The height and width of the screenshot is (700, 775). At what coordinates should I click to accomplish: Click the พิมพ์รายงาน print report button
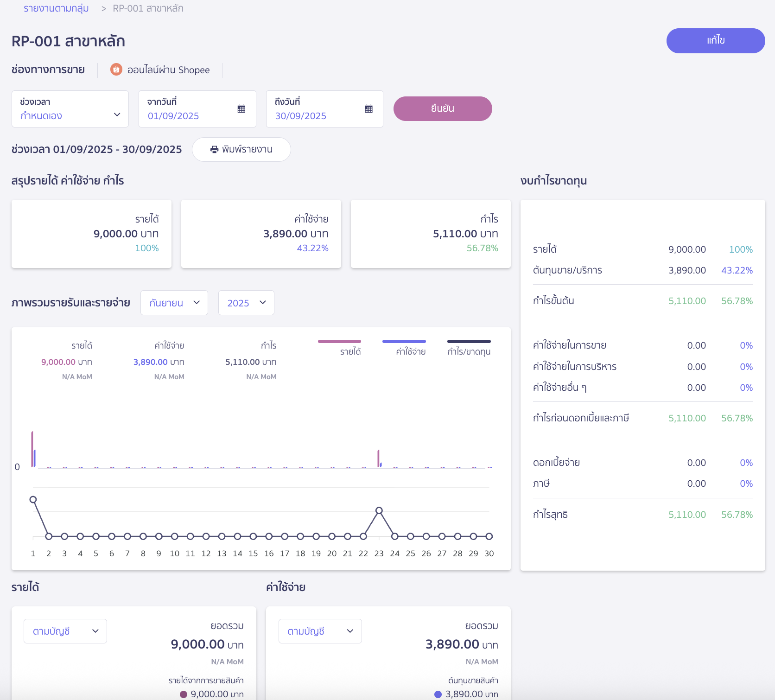tap(241, 149)
